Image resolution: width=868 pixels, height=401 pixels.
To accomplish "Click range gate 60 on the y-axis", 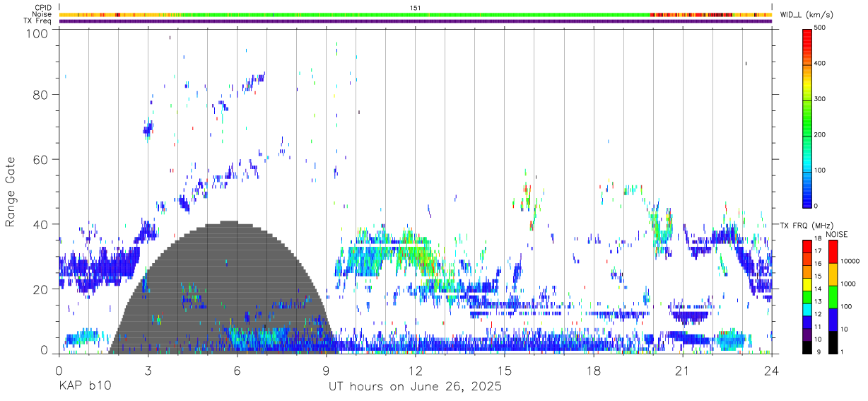I will point(40,159).
